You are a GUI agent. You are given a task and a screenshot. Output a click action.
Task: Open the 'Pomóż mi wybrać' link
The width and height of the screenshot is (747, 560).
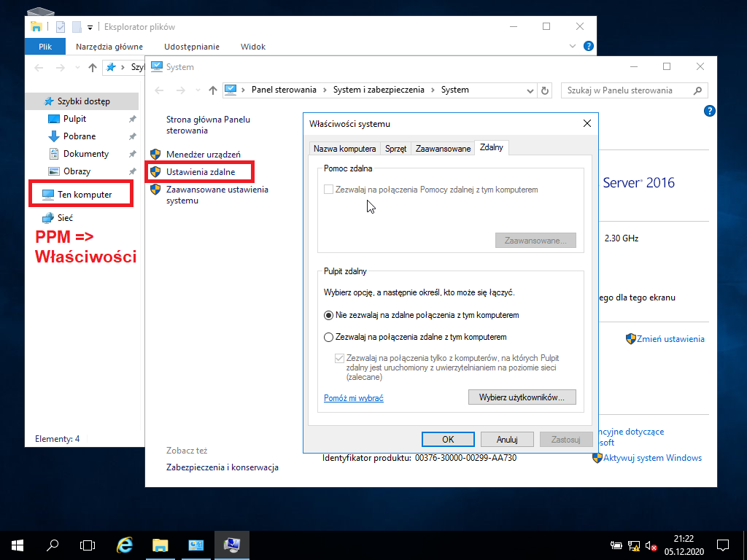pos(354,398)
